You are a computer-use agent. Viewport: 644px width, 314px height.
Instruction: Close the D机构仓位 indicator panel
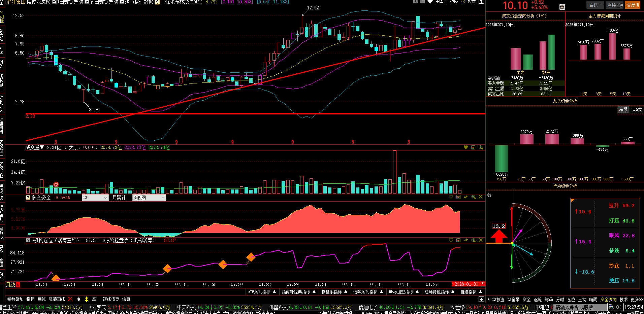(481, 240)
